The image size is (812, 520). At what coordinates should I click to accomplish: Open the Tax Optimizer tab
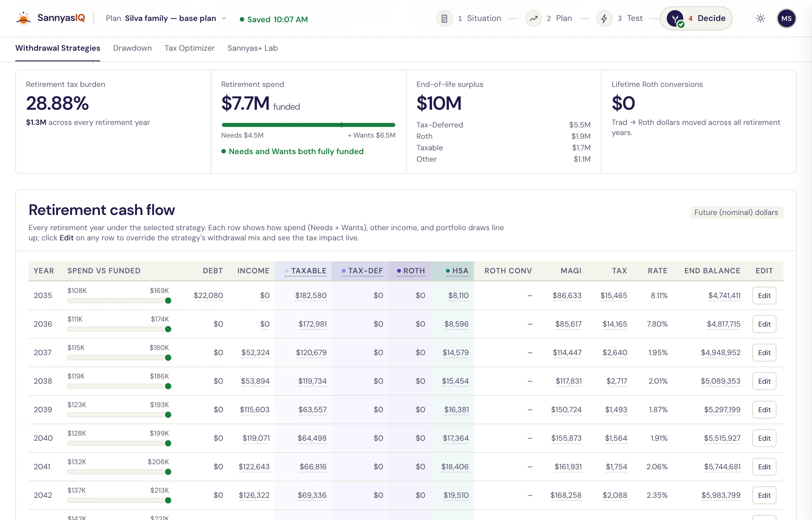189,48
